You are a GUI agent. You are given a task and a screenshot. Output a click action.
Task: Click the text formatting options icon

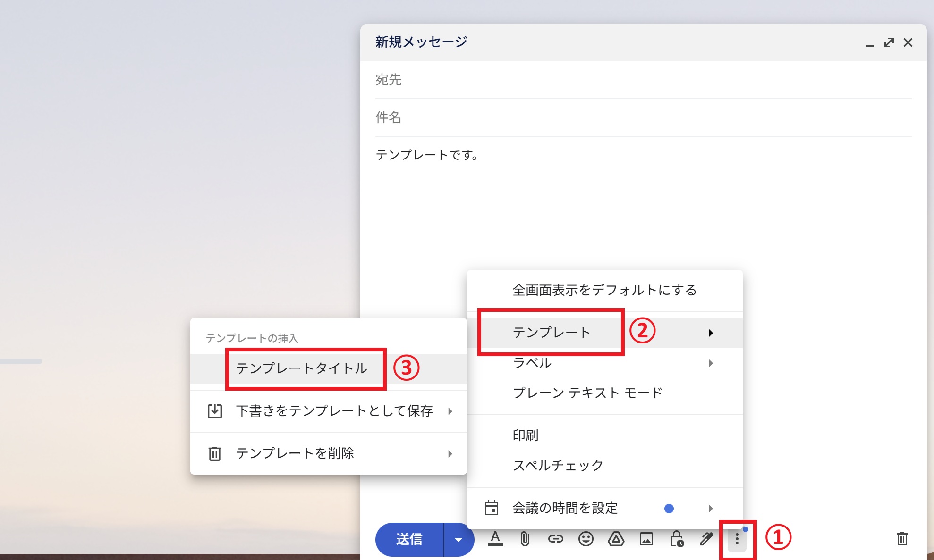click(495, 539)
